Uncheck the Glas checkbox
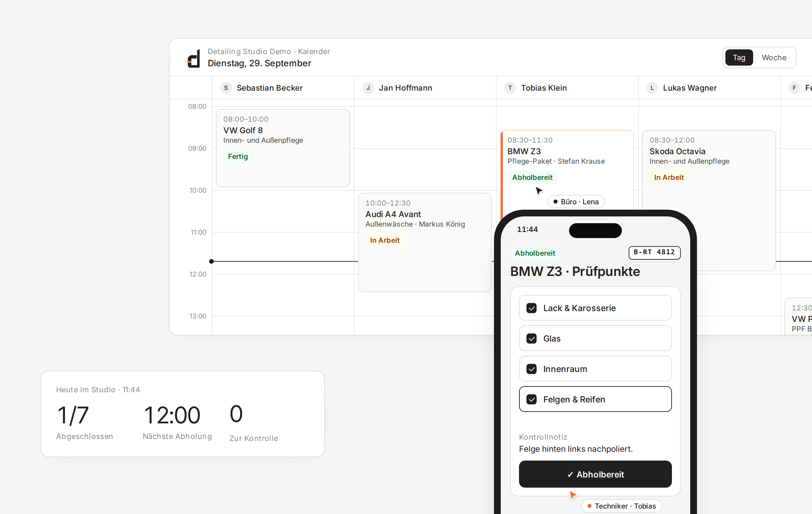This screenshot has height=514, width=812. coord(532,338)
